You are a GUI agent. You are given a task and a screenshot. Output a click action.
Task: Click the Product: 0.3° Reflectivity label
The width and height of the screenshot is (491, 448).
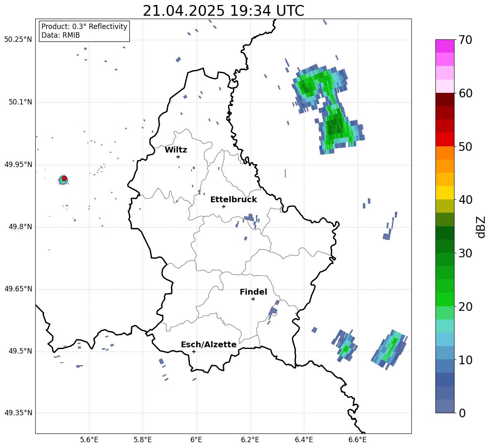[84, 26]
